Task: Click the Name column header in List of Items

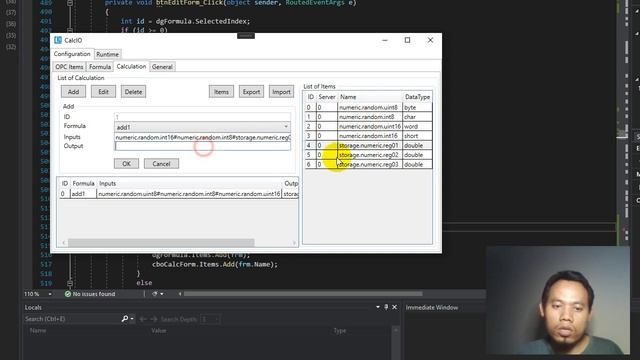Action: pyautogui.click(x=370, y=97)
